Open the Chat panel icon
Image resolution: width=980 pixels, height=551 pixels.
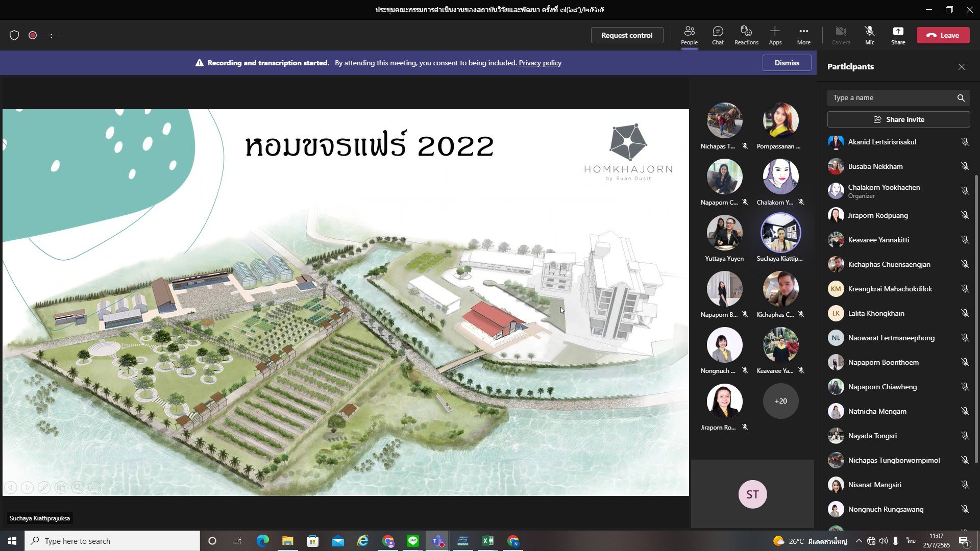(x=718, y=35)
